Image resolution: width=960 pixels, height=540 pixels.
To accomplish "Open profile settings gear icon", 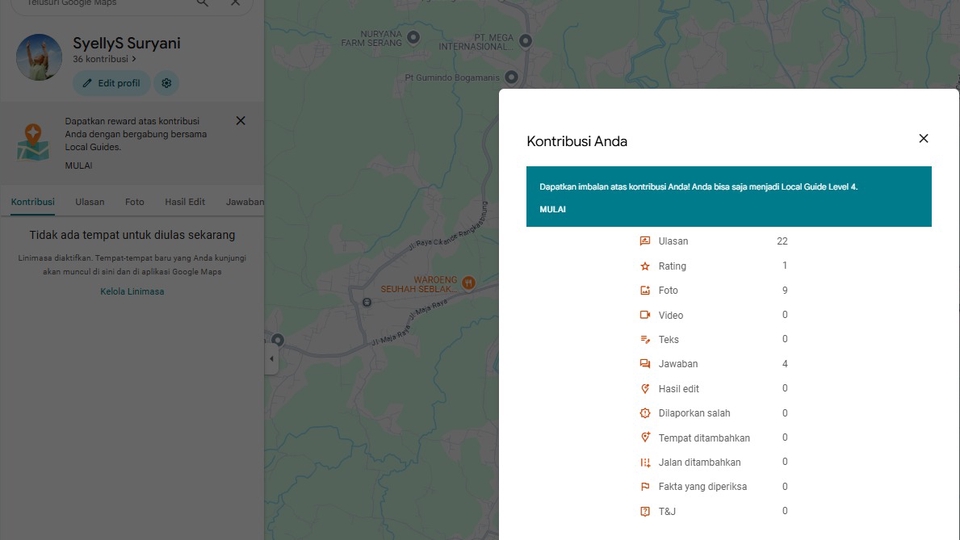I will [167, 83].
